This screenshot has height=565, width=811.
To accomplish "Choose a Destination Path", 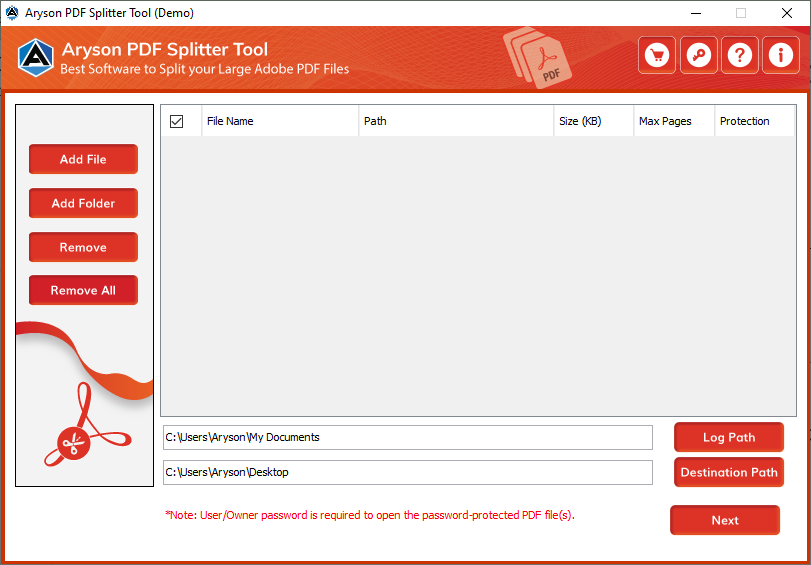I will click(x=729, y=472).
